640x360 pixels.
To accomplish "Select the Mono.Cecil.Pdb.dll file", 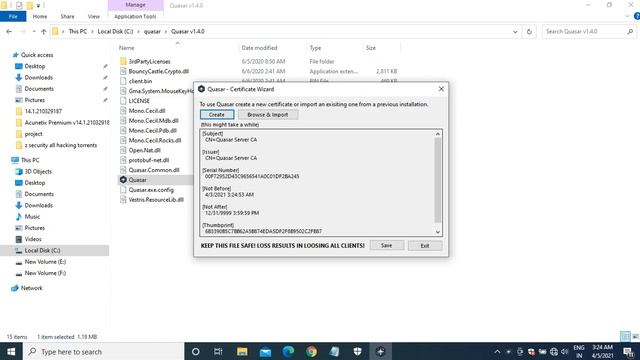I will click(152, 130).
